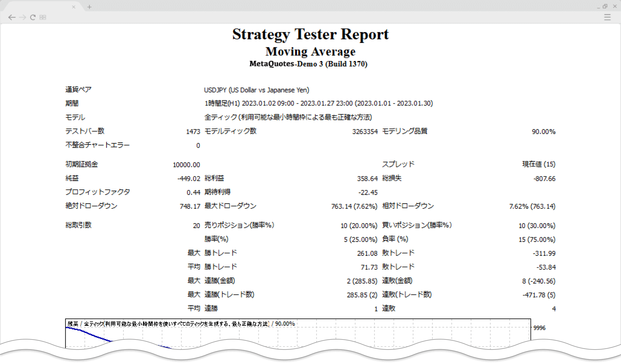
Task: Select the Strategy Tester Report heading
Action: coord(310,34)
